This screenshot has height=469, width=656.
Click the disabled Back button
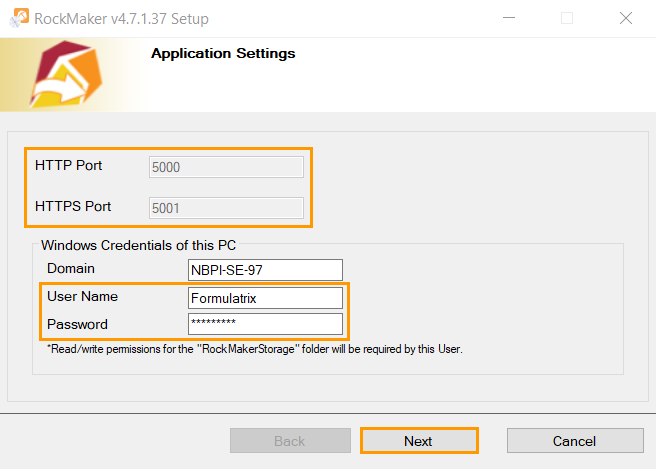[290, 441]
